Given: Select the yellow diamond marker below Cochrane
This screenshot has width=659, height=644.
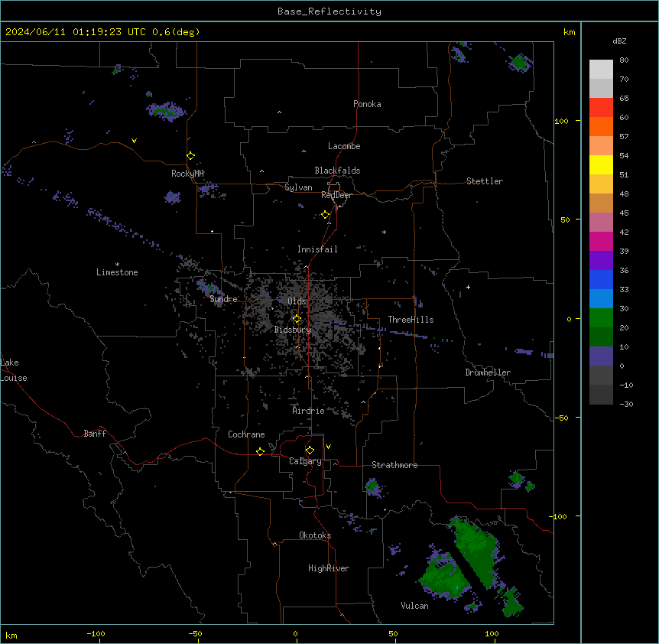Looking at the screenshot, I should click(260, 451).
